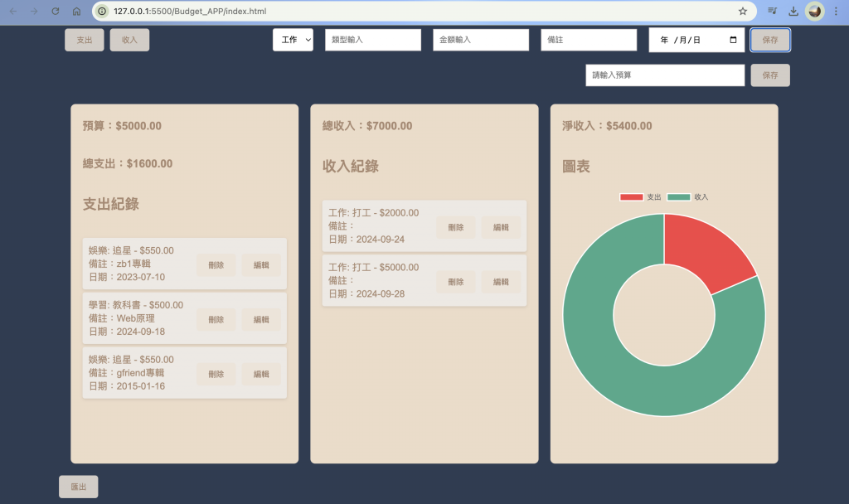Edit the $5000.00 打工 income record
The width and height of the screenshot is (849, 504).
coord(501,282)
